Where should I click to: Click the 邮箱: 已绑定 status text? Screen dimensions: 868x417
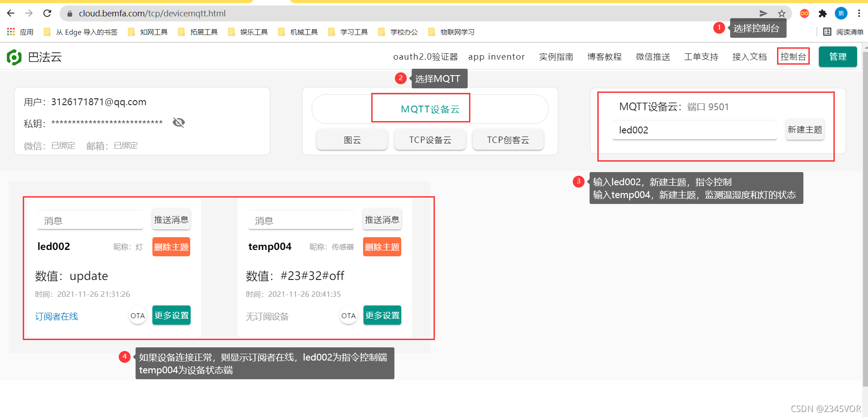pos(112,146)
